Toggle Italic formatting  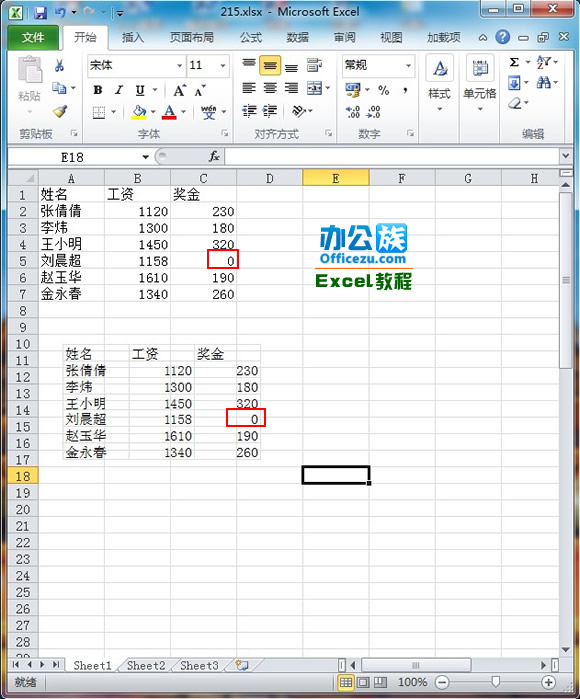(x=119, y=90)
